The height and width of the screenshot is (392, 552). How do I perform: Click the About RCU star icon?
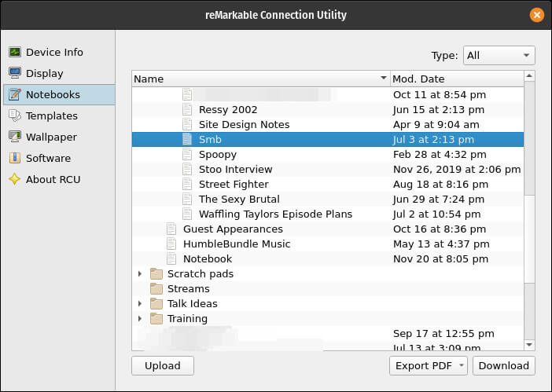click(x=14, y=179)
